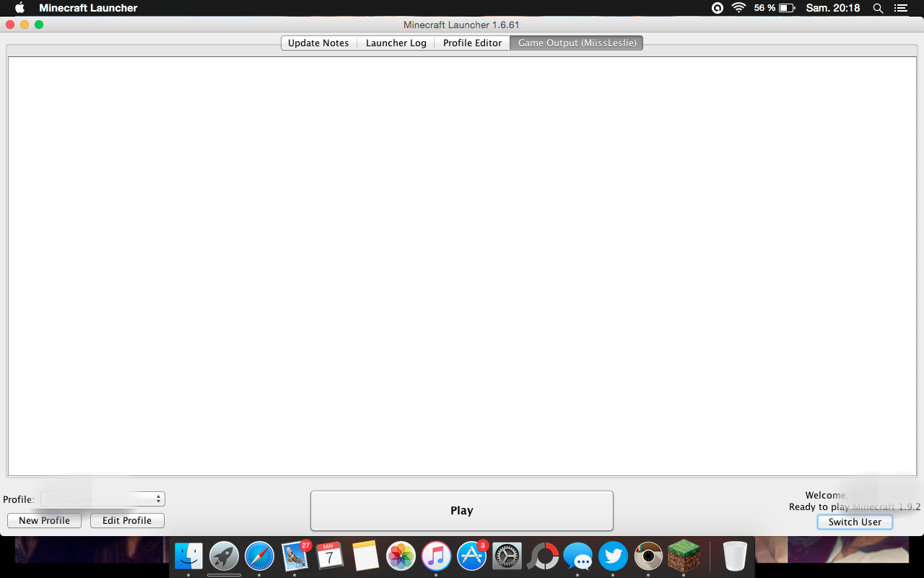Open App Store with 3 badge
Image resolution: width=924 pixels, height=578 pixels.
click(471, 556)
